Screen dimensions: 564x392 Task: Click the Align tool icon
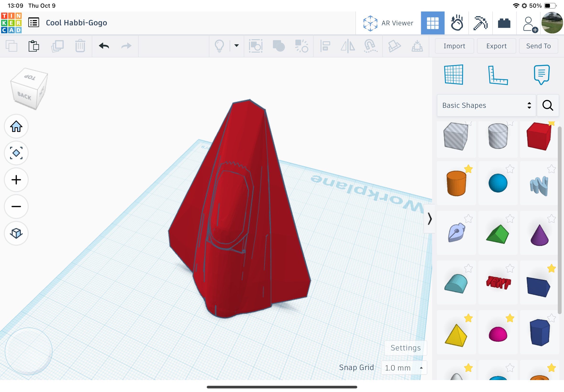325,46
